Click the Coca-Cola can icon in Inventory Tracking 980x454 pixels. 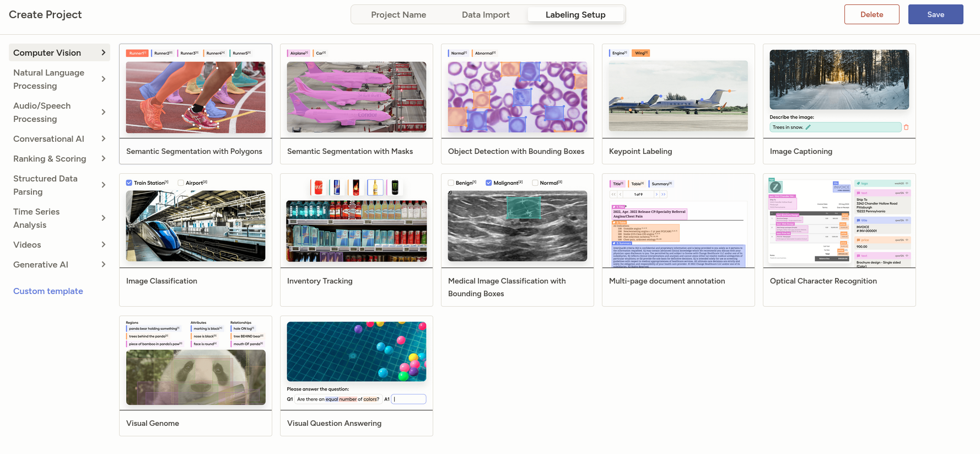tap(318, 188)
